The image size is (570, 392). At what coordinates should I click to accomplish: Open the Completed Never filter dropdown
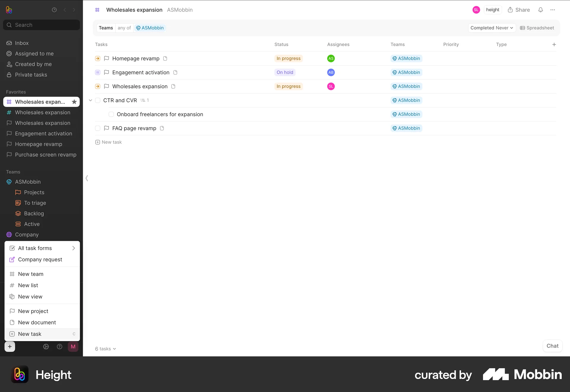(x=491, y=28)
